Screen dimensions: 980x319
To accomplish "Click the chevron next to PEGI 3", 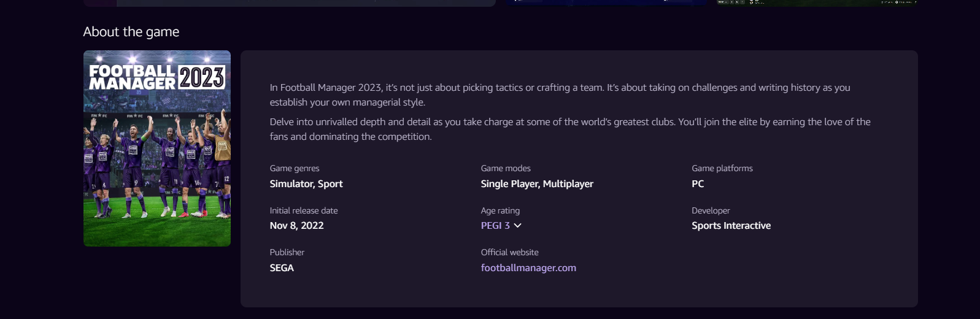I will coord(517,226).
